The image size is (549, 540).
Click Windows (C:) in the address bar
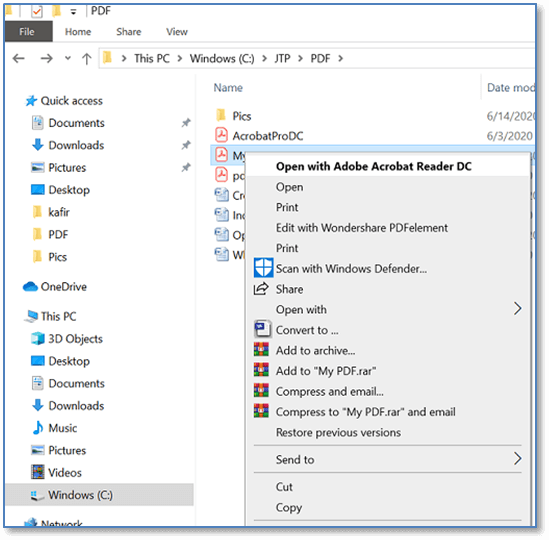[222, 58]
